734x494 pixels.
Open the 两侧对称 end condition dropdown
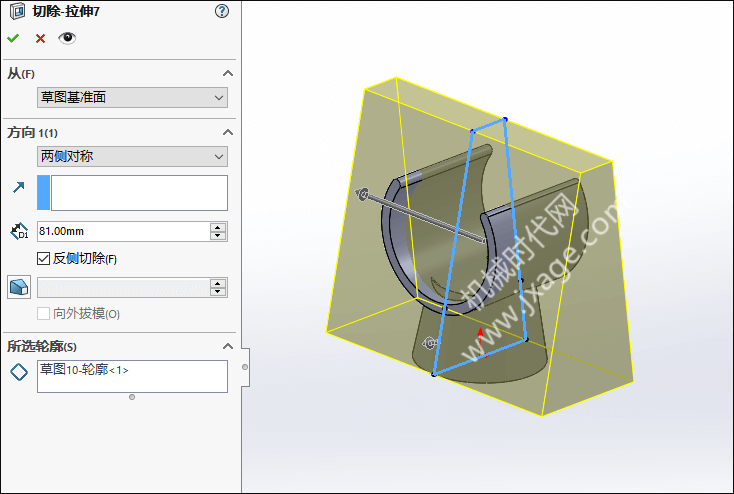(132, 156)
